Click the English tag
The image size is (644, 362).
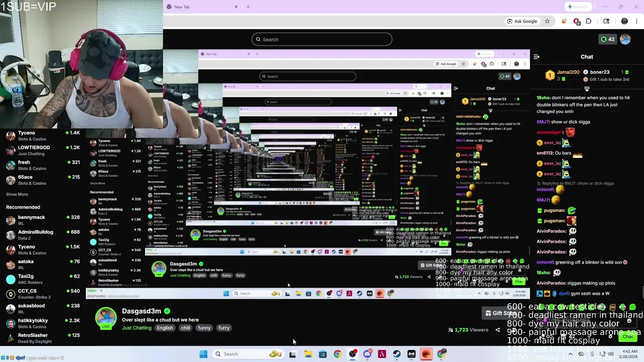tap(165, 328)
